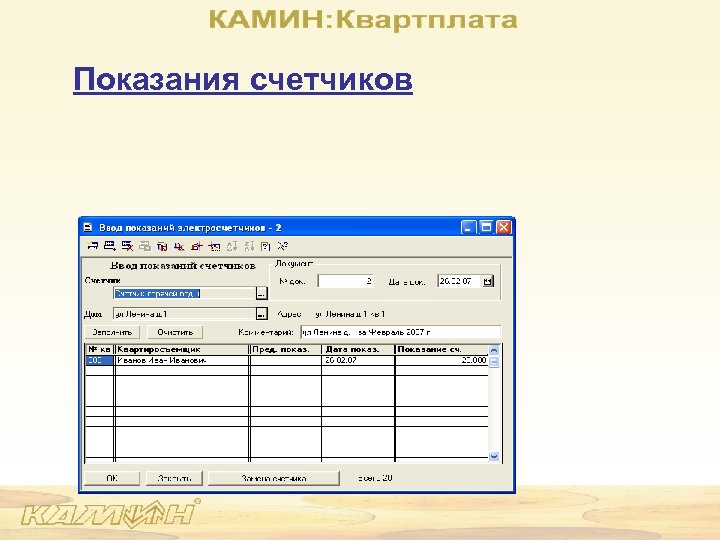Click the delete row icon with red cross
720x540 pixels.
point(127,246)
